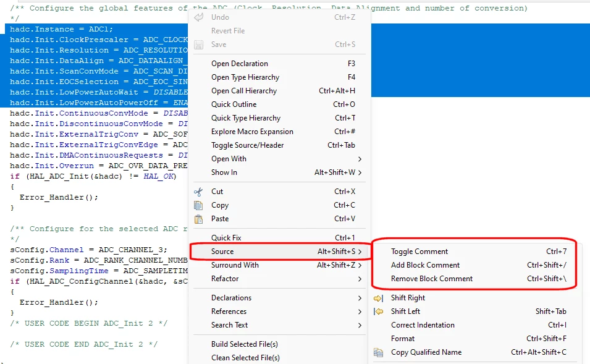This screenshot has height=364, width=590.
Task: Click the hadc.Init.Overrun code line
Action: point(99,166)
